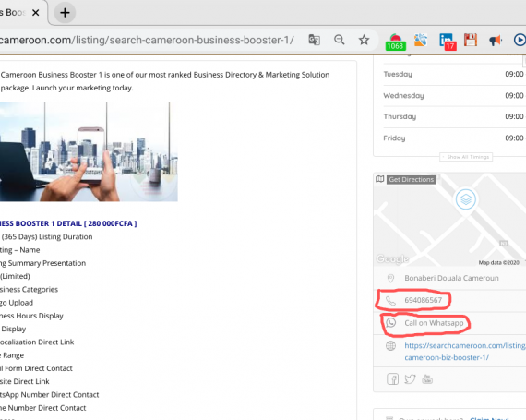Click the '(365 Days) Listing Duration' text
526x420 pixels.
(x=47, y=237)
